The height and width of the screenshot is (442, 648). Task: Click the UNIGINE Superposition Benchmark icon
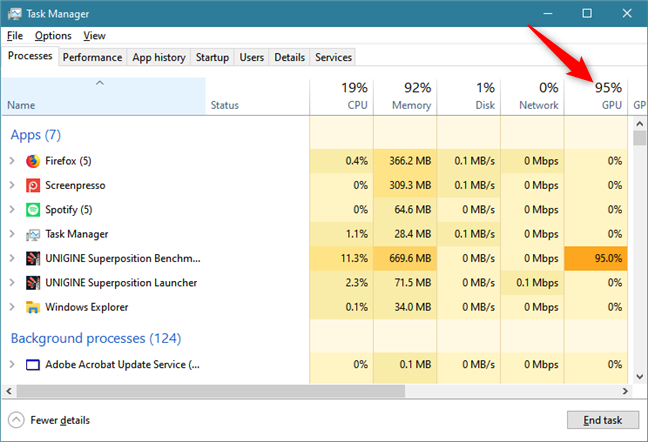(33, 258)
